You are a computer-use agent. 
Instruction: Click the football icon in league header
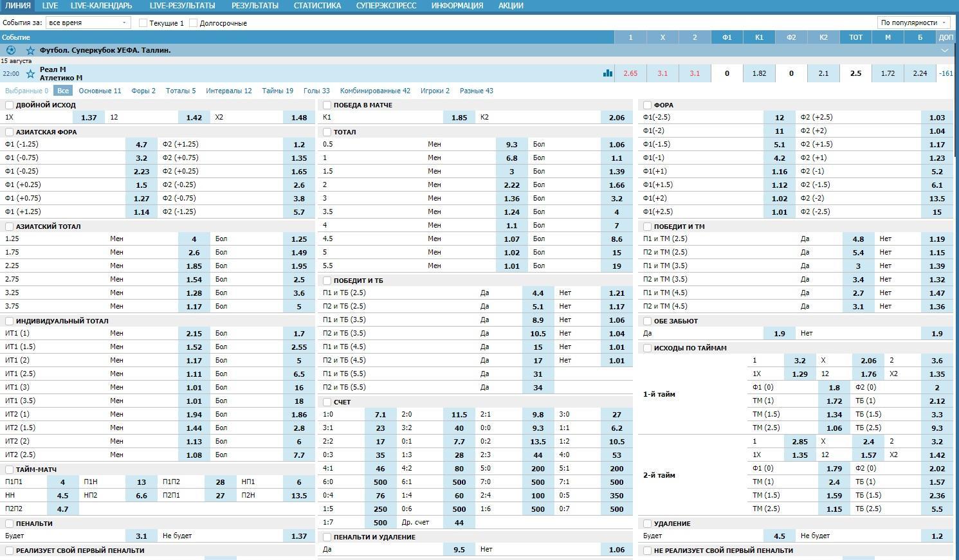(11, 50)
